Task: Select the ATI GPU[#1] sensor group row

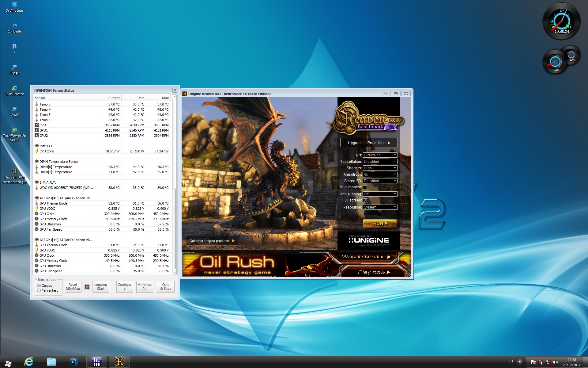Action: click(102, 240)
